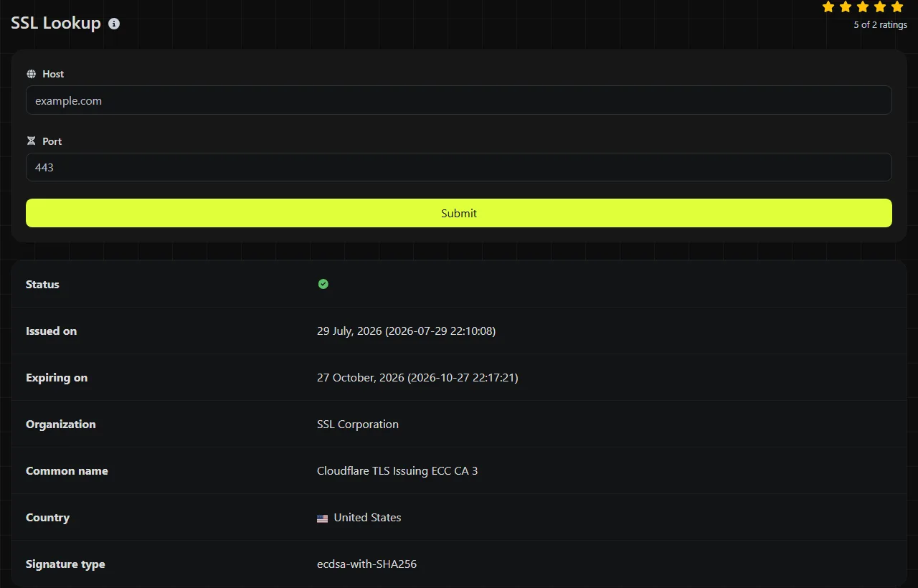Submit the SSL lookup form
The image size is (918, 588).
point(459,213)
